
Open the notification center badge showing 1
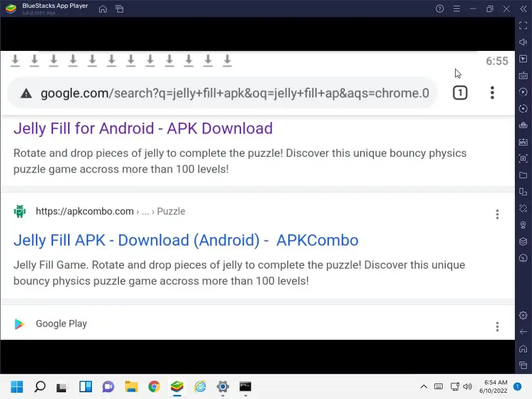click(x=517, y=387)
